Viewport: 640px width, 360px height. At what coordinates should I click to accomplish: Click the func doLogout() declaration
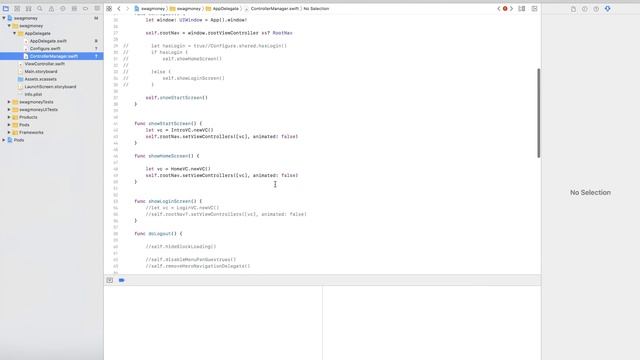coord(158,233)
